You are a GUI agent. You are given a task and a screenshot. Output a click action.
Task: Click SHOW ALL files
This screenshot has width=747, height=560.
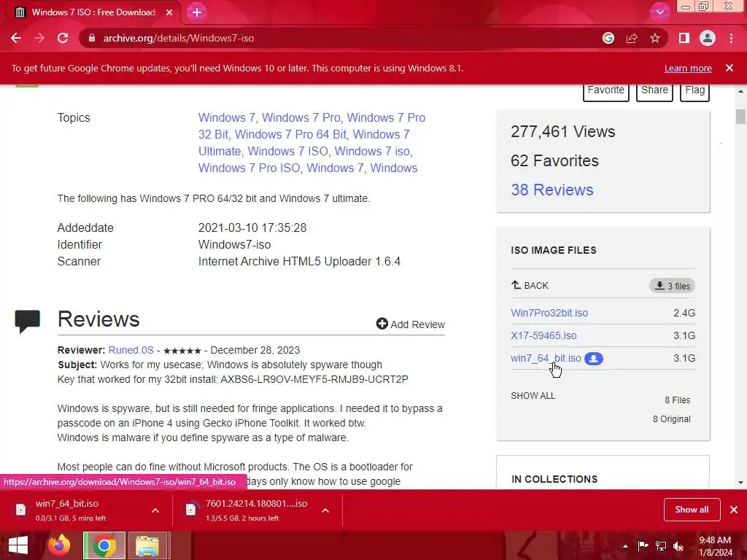pos(533,396)
